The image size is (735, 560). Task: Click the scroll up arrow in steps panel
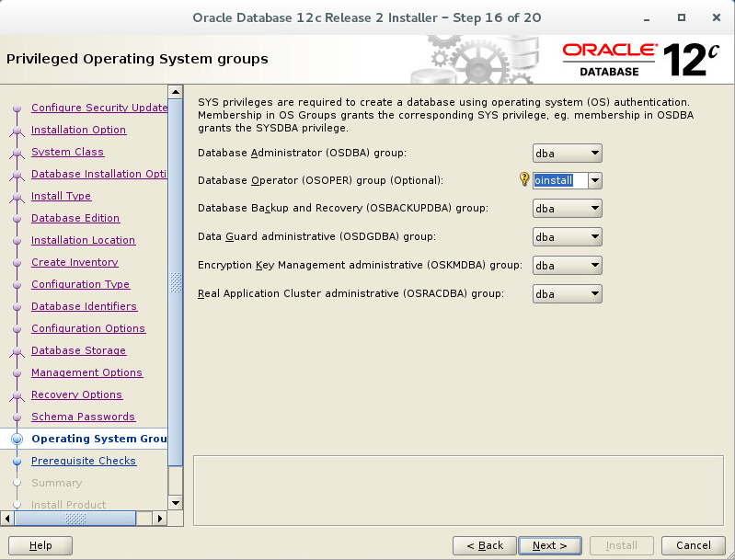pyautogui.click(x=176, y=92)
